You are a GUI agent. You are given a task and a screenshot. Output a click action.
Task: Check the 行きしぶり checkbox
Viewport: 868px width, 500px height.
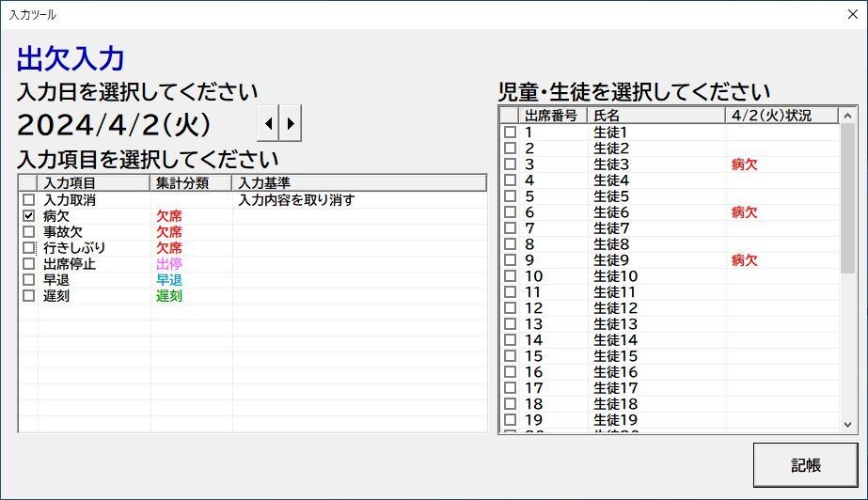(x=29, y=248)
